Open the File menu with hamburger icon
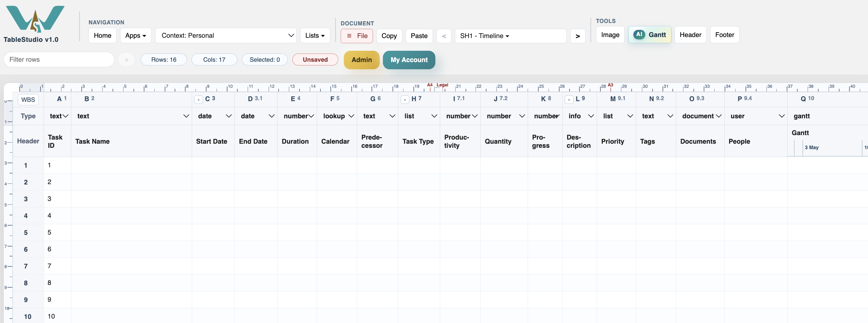This screenshot has height=323, width=868. point(357,36)
